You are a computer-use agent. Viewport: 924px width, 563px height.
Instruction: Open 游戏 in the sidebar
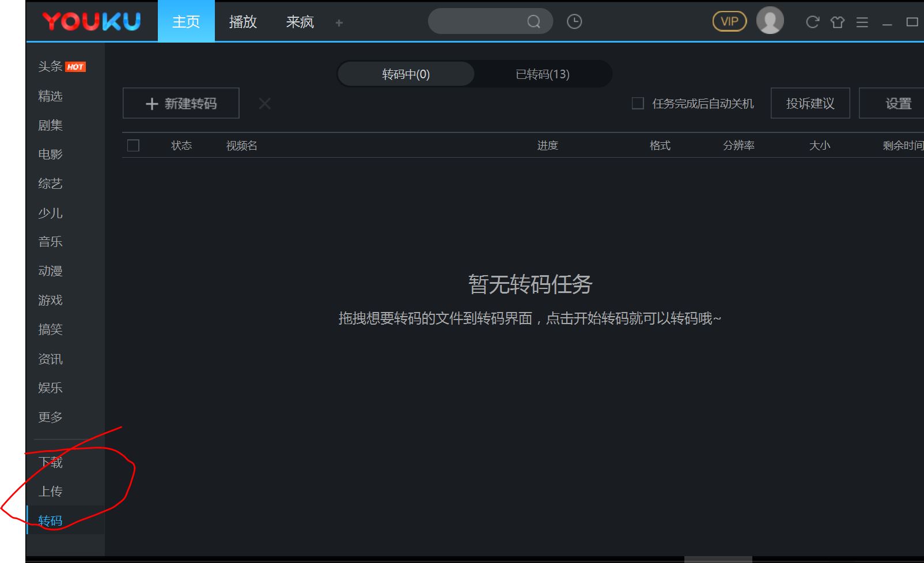click(x=50, y=300)
